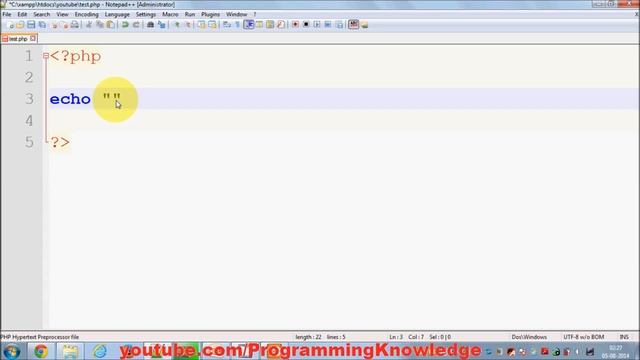The height and width of the screenshot is (360, 640).
Task: Click the Save recorded macro icon
Action: (339, 25)
